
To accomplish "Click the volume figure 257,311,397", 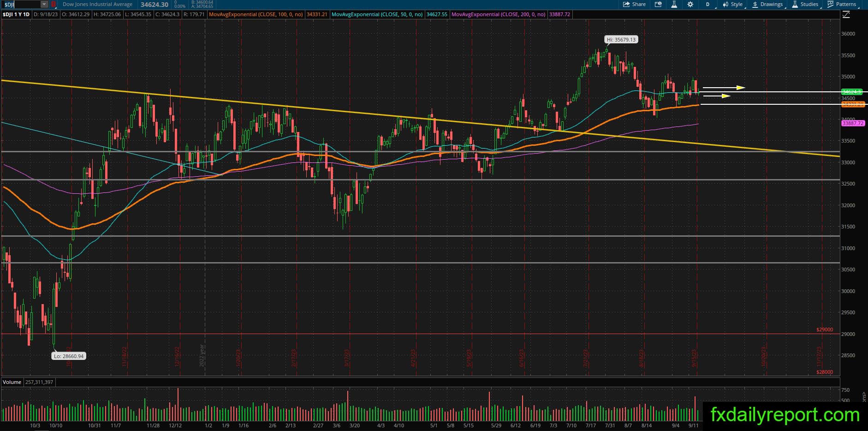I will pyautogui.click(x=39, y=382).
